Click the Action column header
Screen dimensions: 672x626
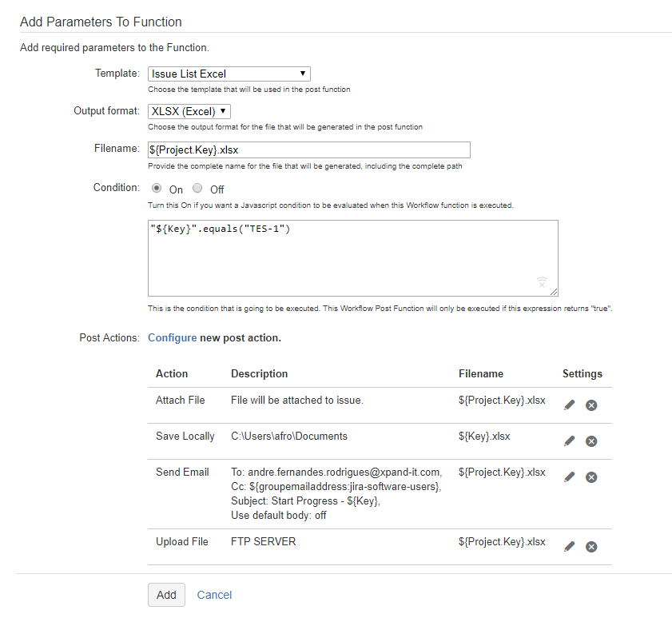tap(172, 373)
